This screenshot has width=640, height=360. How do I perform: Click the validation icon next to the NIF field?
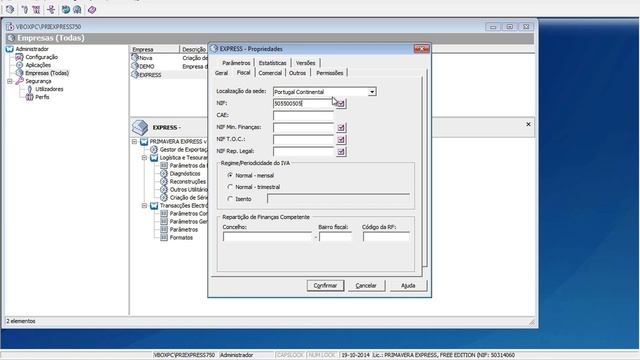341,104
